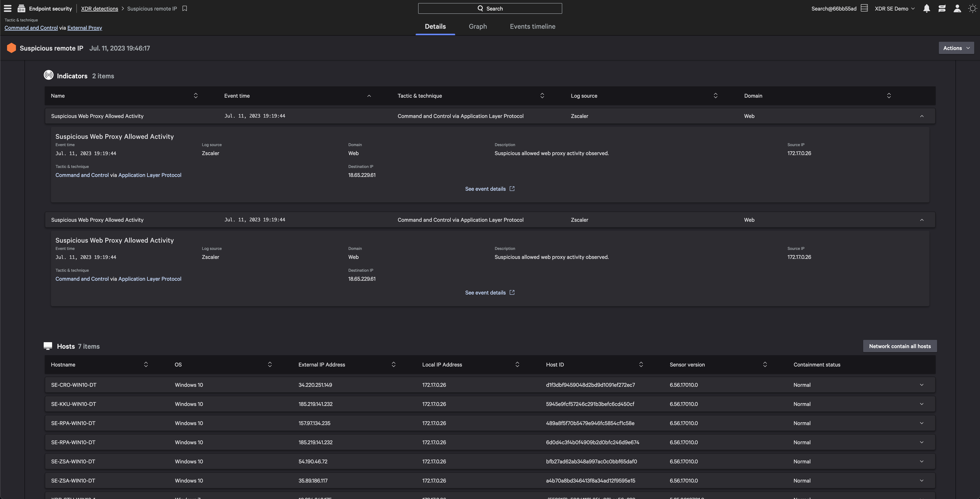Open the External Proxy technique link
Image resolution: width=980 pixels, height=499 pixels.
tap(84, 28)
